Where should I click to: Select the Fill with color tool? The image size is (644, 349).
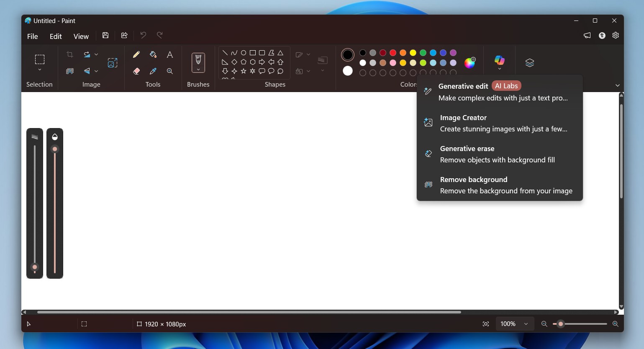[x=153, y=54]
